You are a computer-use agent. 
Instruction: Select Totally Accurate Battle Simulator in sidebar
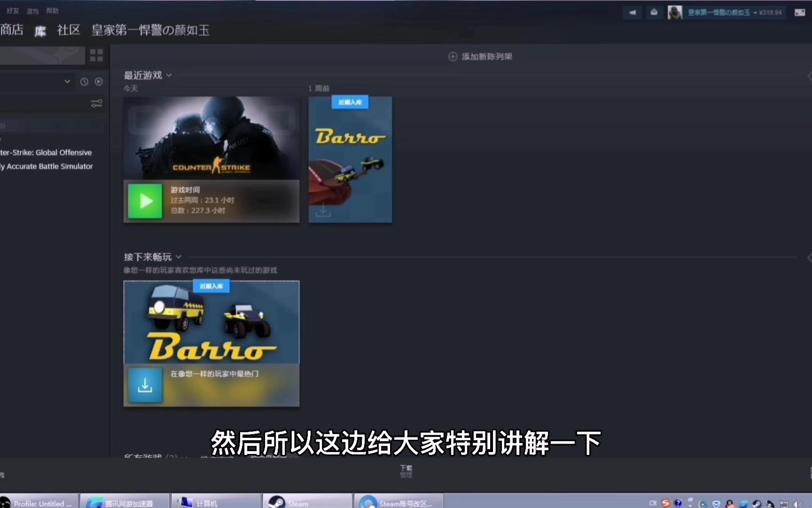[x=47, y=166]
